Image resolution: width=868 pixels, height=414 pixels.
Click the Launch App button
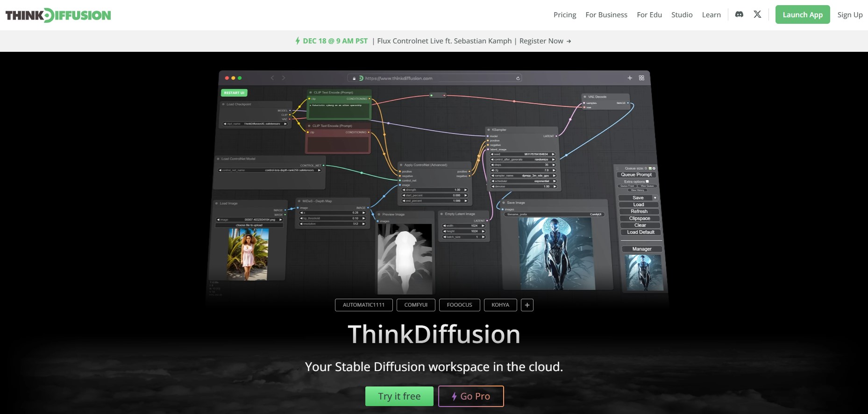click(x=803, y=14)
